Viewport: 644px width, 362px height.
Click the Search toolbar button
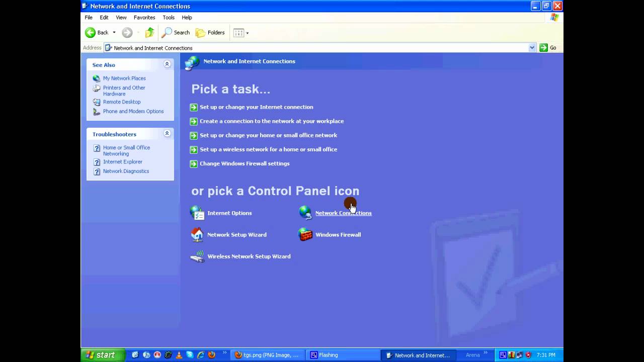pyautogui.click(x=176, y=33)
